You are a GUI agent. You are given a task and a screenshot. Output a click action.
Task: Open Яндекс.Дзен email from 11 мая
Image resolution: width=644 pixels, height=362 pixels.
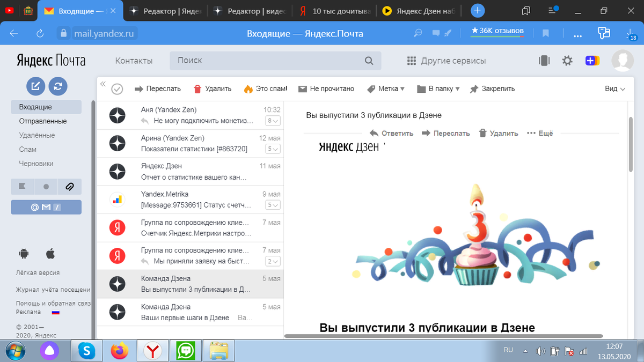(190, 172)
